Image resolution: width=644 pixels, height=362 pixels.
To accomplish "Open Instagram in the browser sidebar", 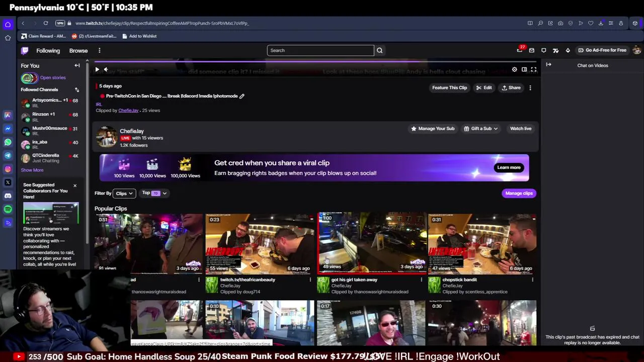I will (8, 169).
